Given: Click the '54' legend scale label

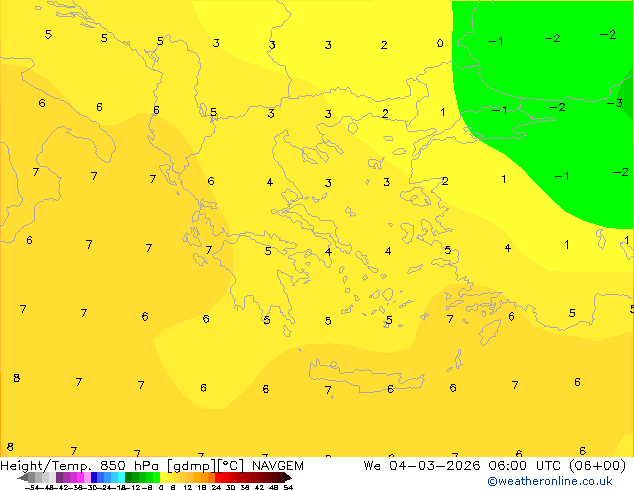Looking at the screenshot, I should [x=288, y=487].
